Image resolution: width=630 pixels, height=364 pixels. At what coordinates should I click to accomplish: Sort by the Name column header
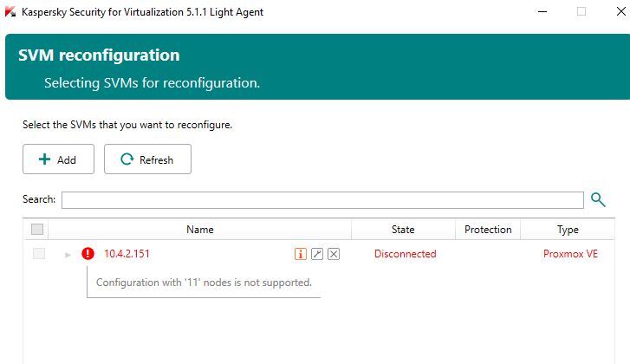pyautogui.click(x=199, y=230)
